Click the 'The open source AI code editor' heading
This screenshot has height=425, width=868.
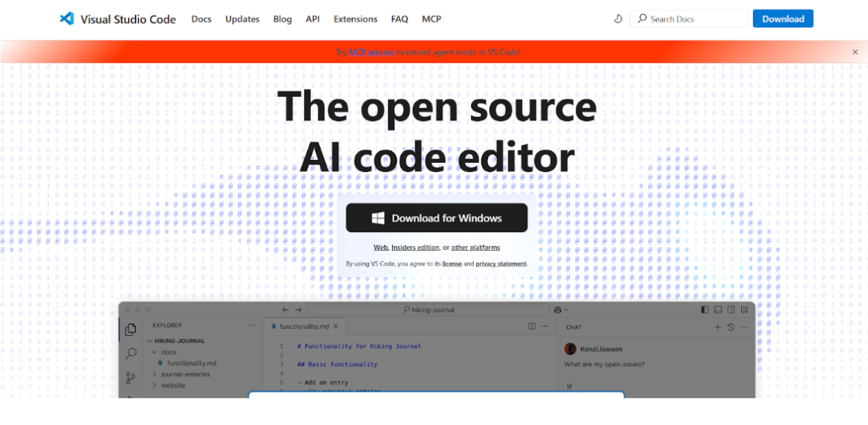pos(437,131)
